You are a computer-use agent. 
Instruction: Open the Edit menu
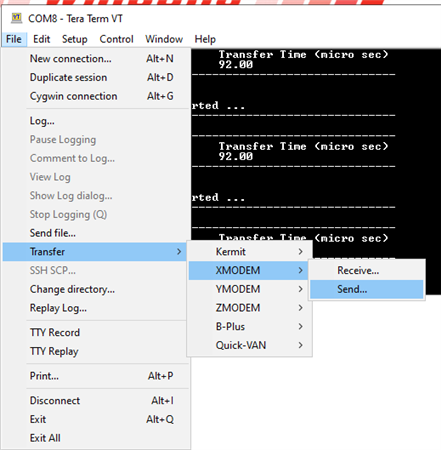point(41,39)
